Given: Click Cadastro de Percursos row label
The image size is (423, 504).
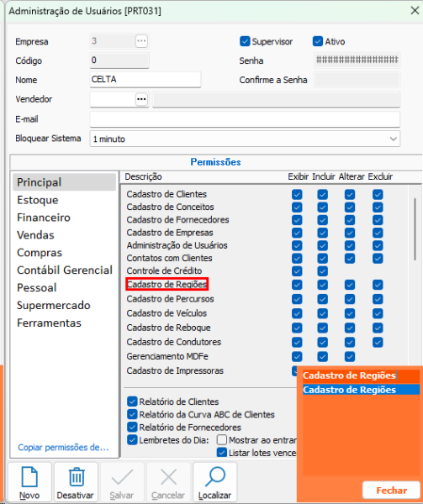Looking at the screenshot, I should coord(170,299).
